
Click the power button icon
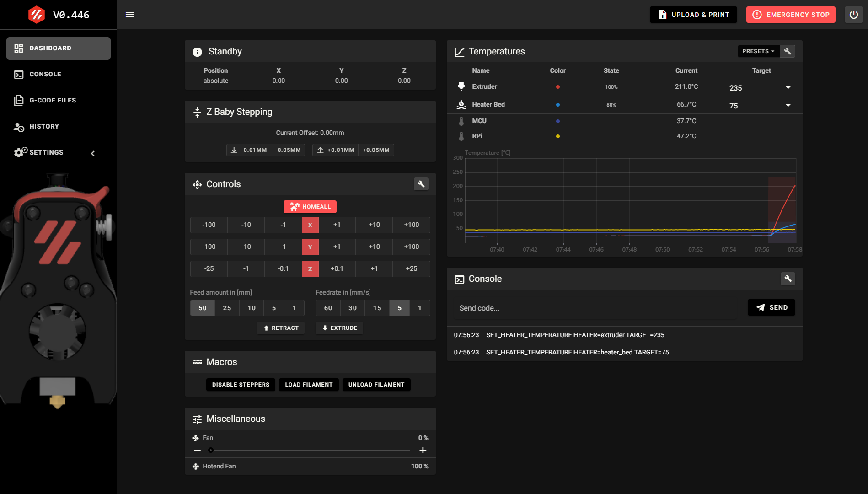tap(853, 15)
